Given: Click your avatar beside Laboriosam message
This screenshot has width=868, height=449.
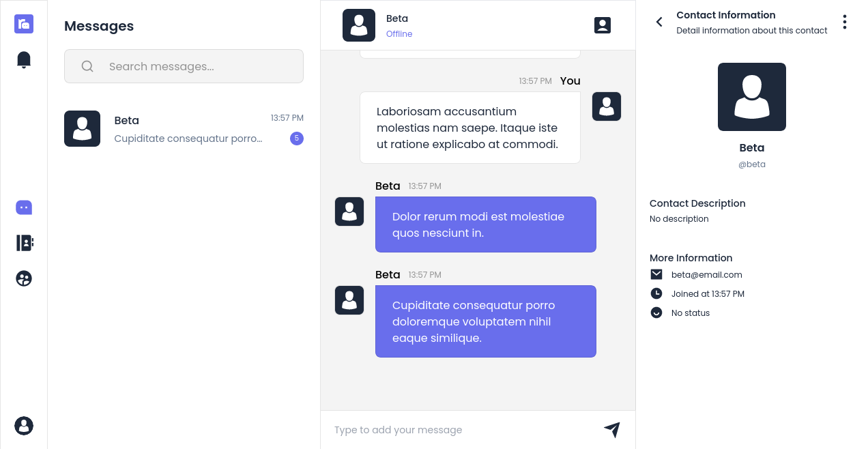Looking at the screenshot, I should point(607,106).
